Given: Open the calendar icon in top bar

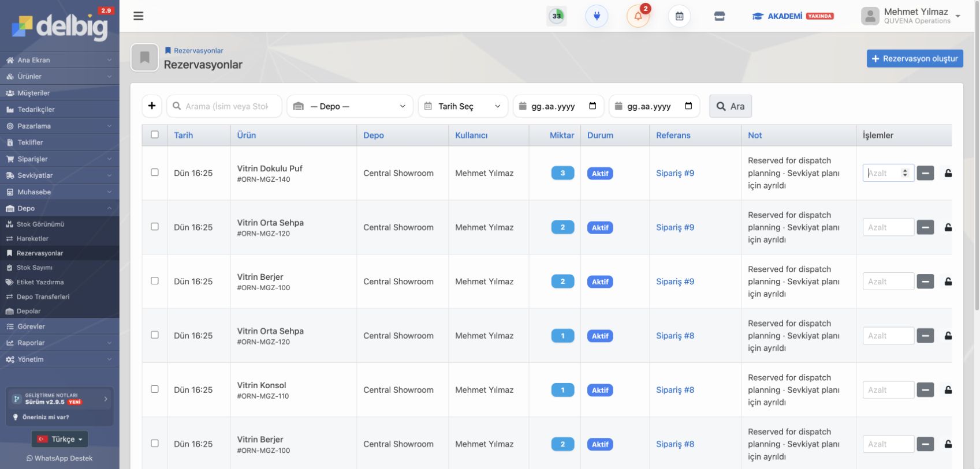Looking at the screenshot, I should click(679, 16).
